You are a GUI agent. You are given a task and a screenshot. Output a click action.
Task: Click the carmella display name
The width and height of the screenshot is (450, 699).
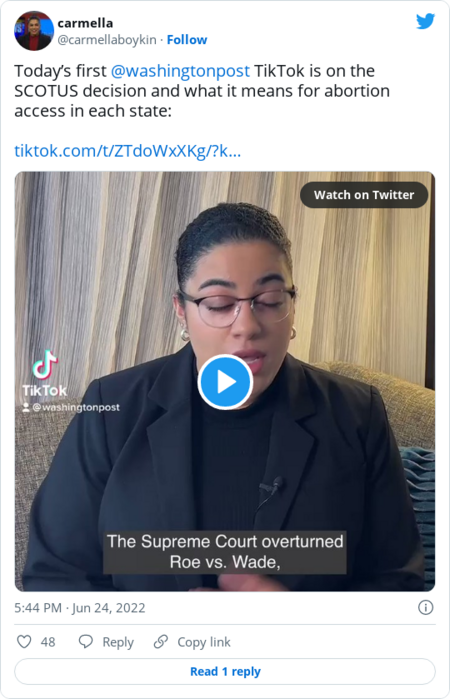click(85, 23)
